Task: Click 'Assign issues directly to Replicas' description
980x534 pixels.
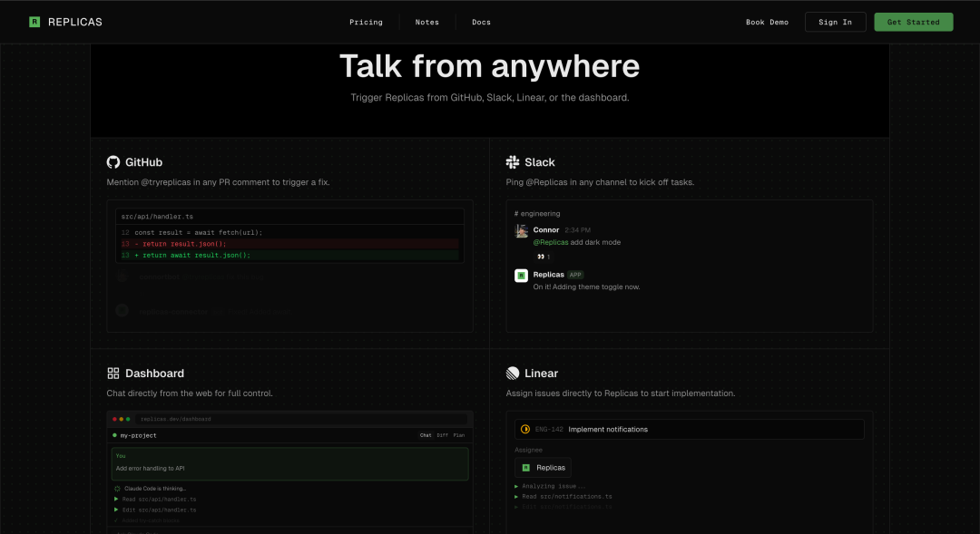Action: [621, 393]
